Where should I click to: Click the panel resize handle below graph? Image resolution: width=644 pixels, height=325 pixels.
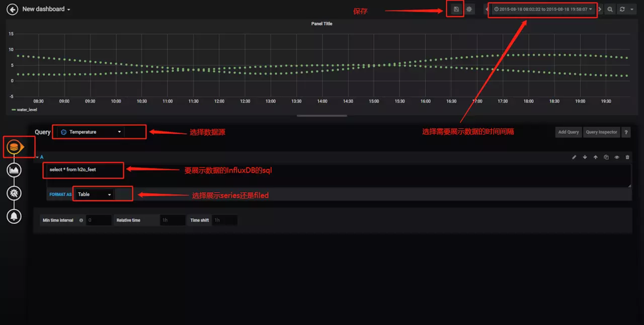tap(322, 116)
